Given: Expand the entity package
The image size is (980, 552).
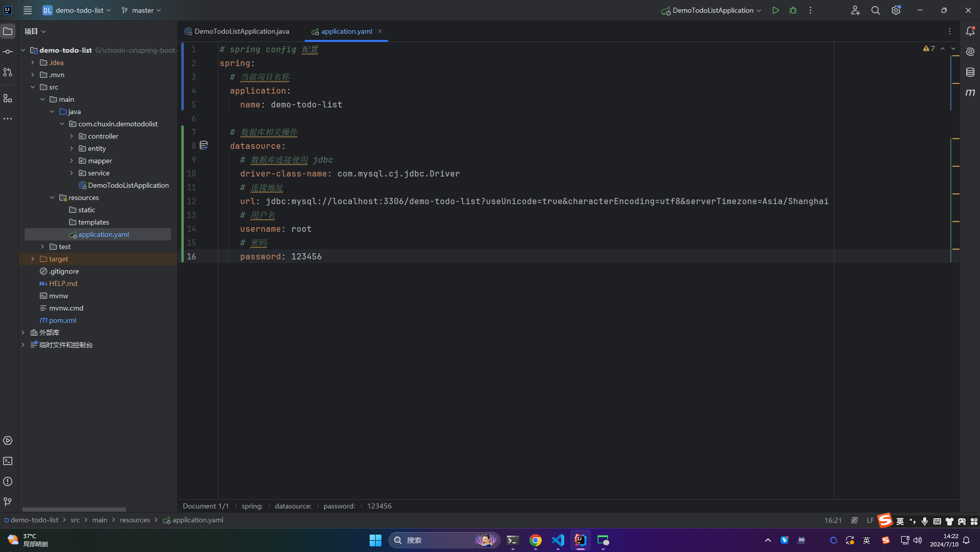Looking at the screenshot, I should (72, 148).
